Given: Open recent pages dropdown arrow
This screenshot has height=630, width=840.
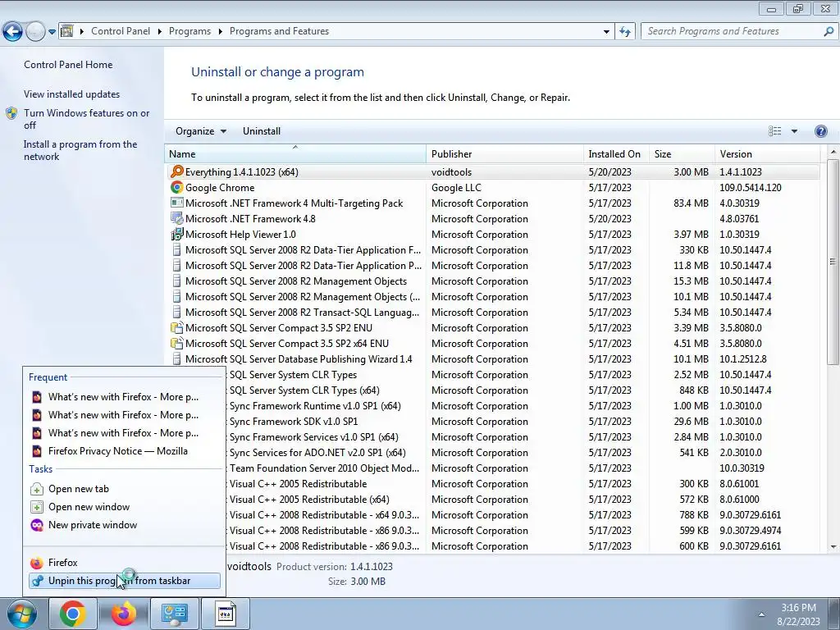Looking at the screenshot, I should pyautogui.click(x=52, y=32).
